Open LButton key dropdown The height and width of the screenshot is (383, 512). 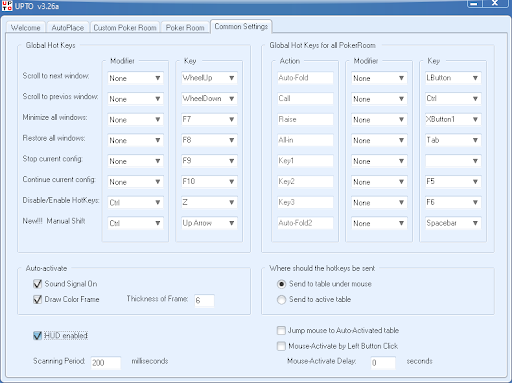tap(453, 78)
